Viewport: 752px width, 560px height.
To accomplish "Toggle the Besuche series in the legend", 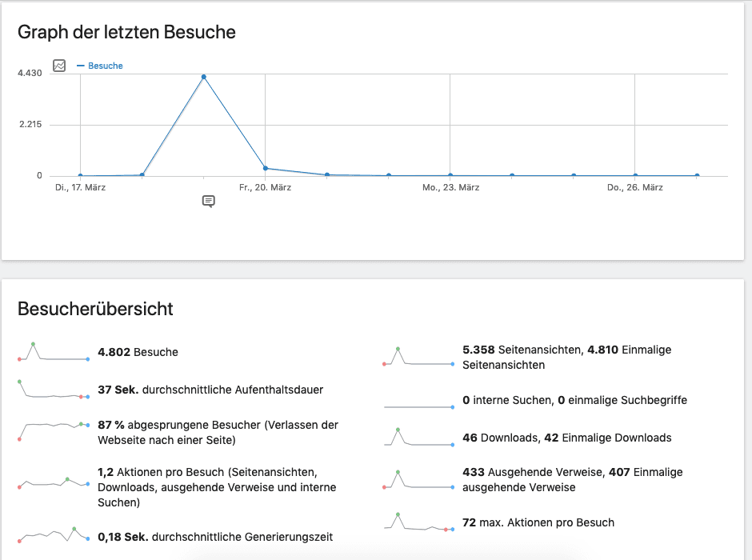I will click(100, 66).
